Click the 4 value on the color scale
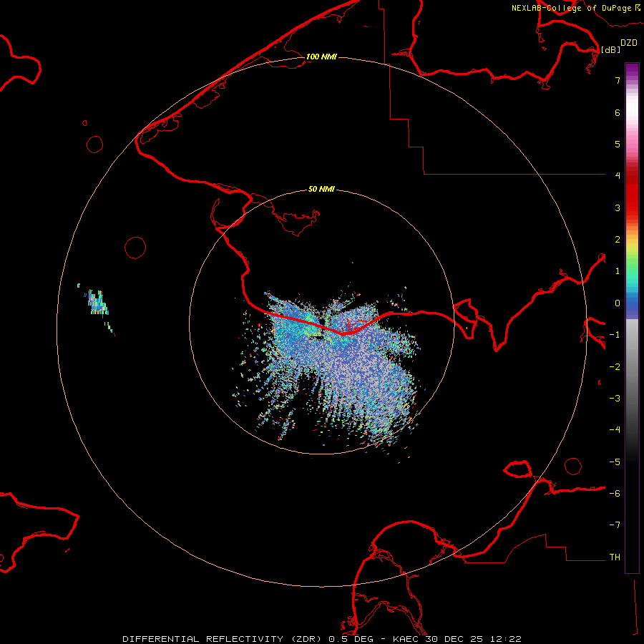Image resolution: width=644 pixels, height=644 pixels. coord(618,175)
